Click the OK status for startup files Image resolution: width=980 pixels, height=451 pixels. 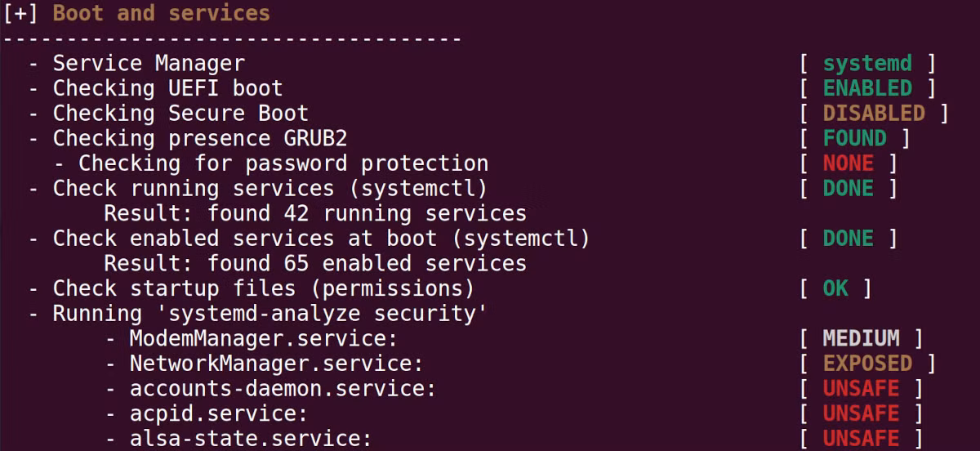tap(835, 288)
